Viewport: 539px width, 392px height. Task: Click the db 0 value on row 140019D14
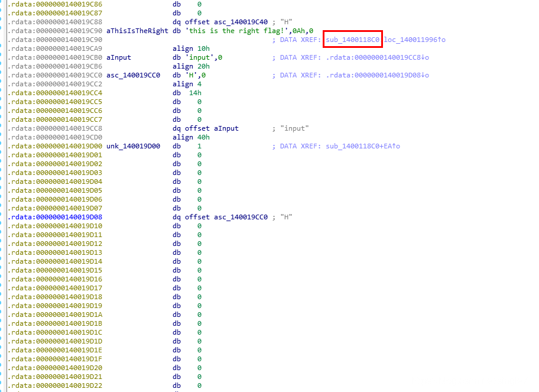199,262
